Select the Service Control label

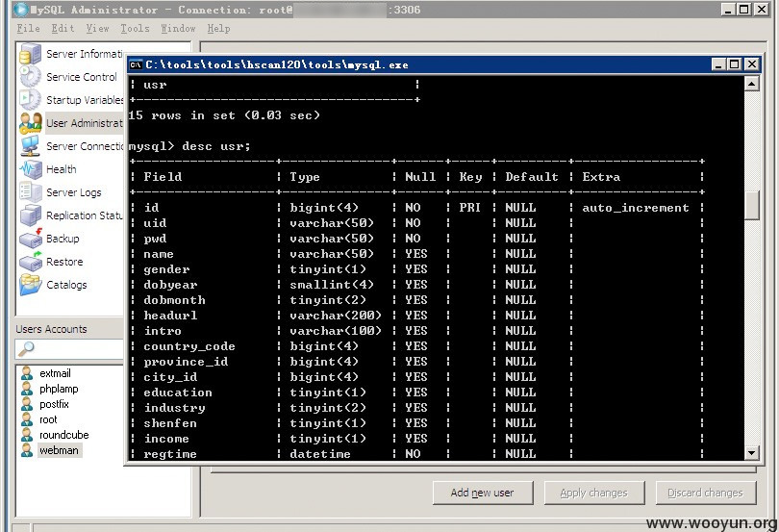82,77
